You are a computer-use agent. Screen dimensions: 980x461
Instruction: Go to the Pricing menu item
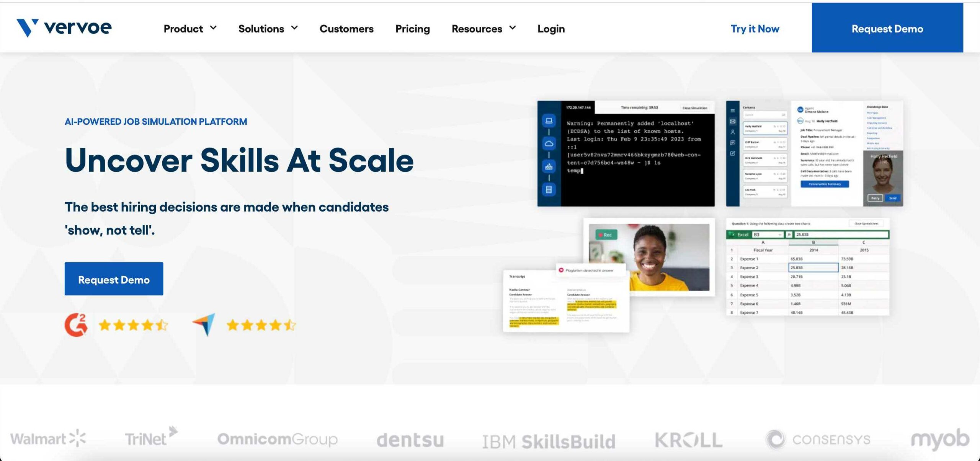pos(412,28)
